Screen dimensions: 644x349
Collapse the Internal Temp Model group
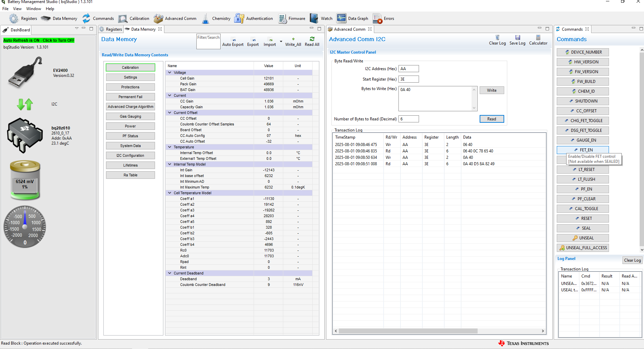(x=170, y=164)
